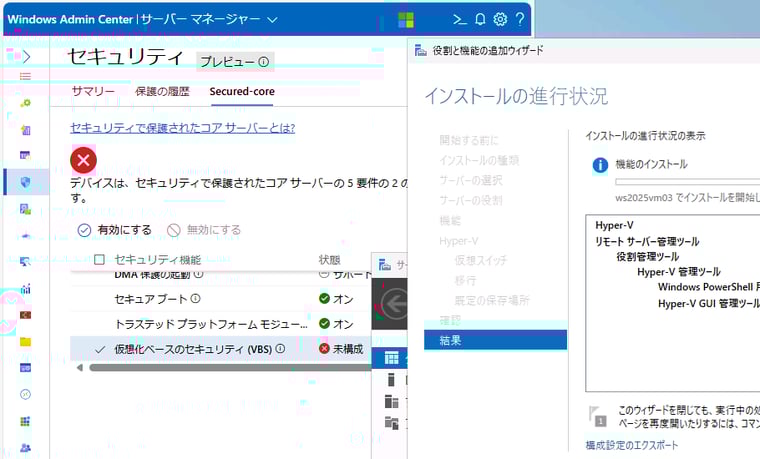Open the 構成設定のエクスポート link
The height and width of the screenshot is (459, 760).
click(632, 445)
